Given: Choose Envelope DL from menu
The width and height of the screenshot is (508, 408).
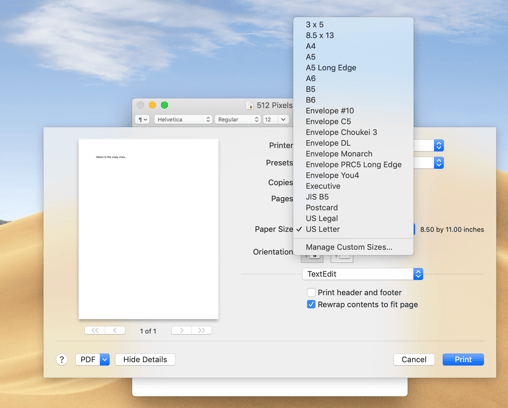Looking at the screenshot, I should click(353, 143).
